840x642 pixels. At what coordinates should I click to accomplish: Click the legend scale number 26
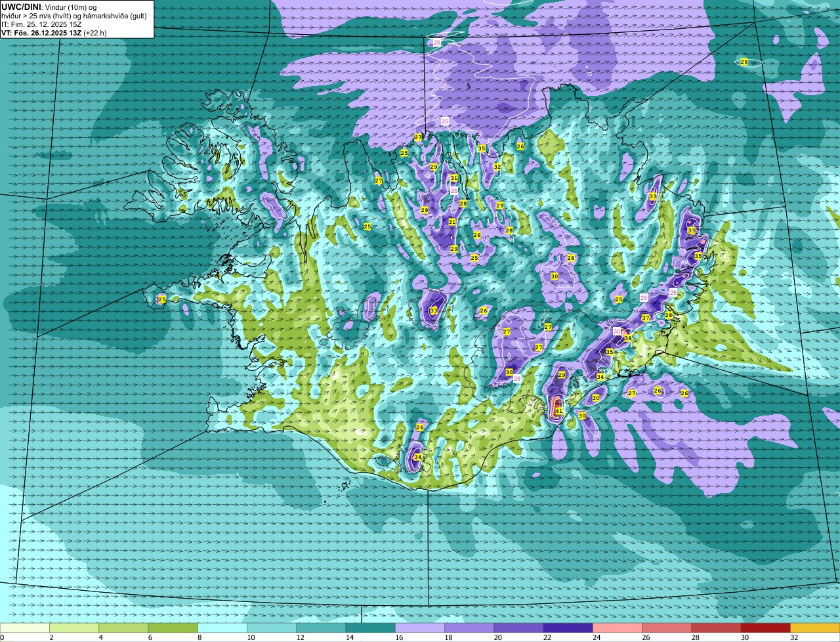point(645,637)
